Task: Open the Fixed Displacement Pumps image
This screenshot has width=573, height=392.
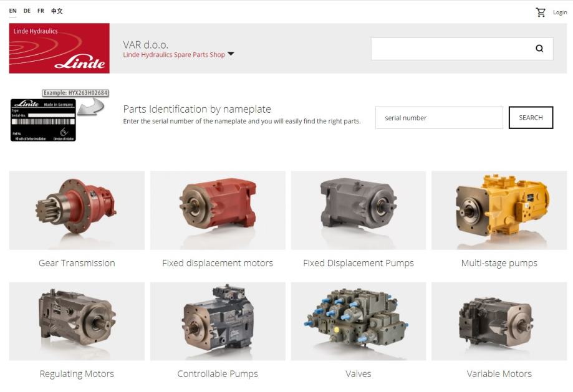Action: [x=359, y=211]
